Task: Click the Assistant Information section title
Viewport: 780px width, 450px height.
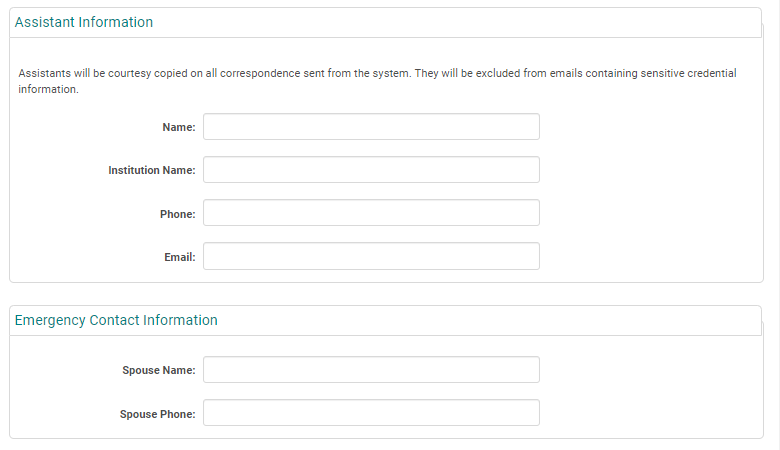Action: click(84, 22)
